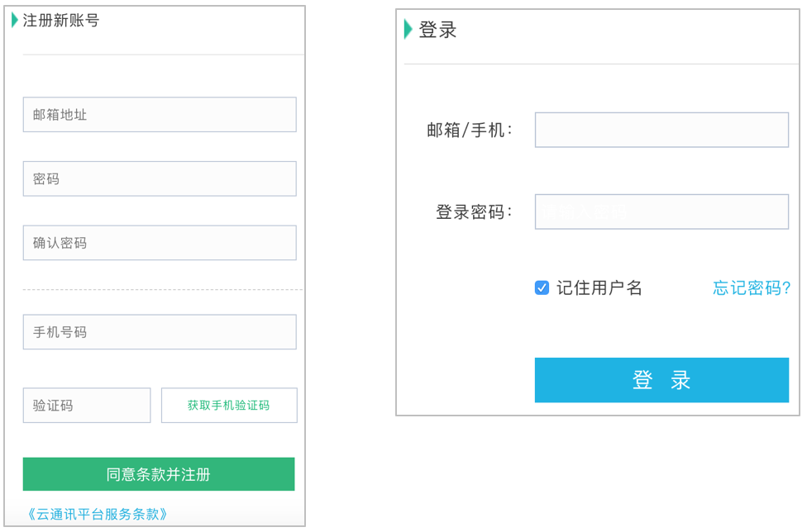This screenshot has height=532, width=807.
Task: Click the green triangle beside 登录 heading
Action: 408,30
